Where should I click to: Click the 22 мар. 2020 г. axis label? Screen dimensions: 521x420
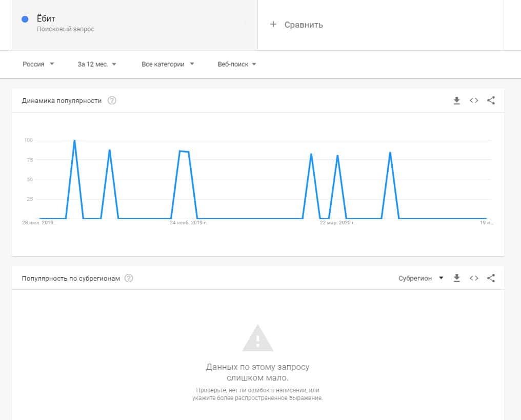337,223
